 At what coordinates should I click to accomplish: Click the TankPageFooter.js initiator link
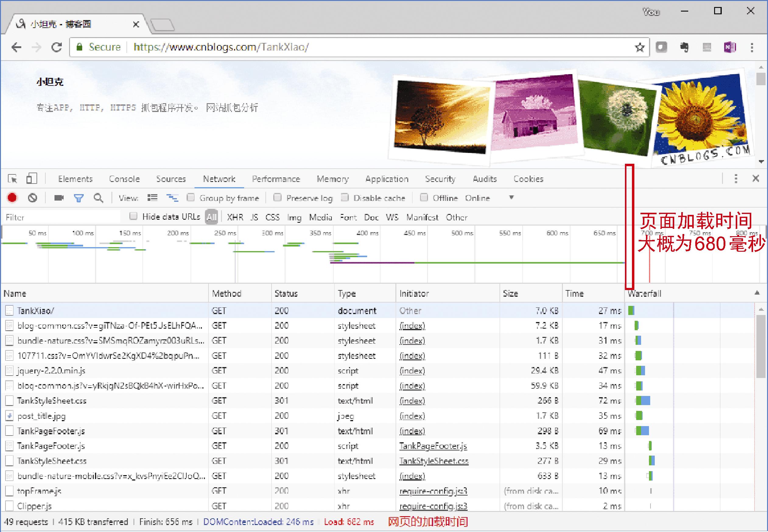(433, 446)
